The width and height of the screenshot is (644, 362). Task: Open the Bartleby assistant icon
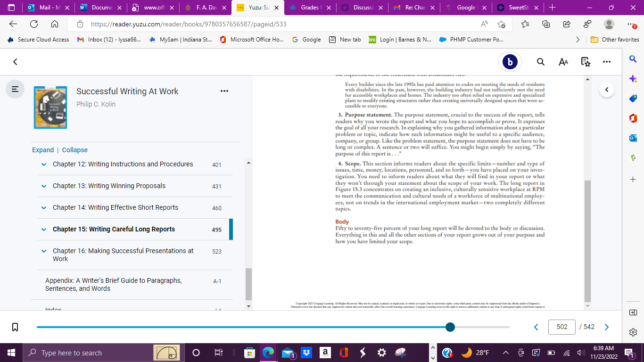pyautogui.click(x=510, y=62)
